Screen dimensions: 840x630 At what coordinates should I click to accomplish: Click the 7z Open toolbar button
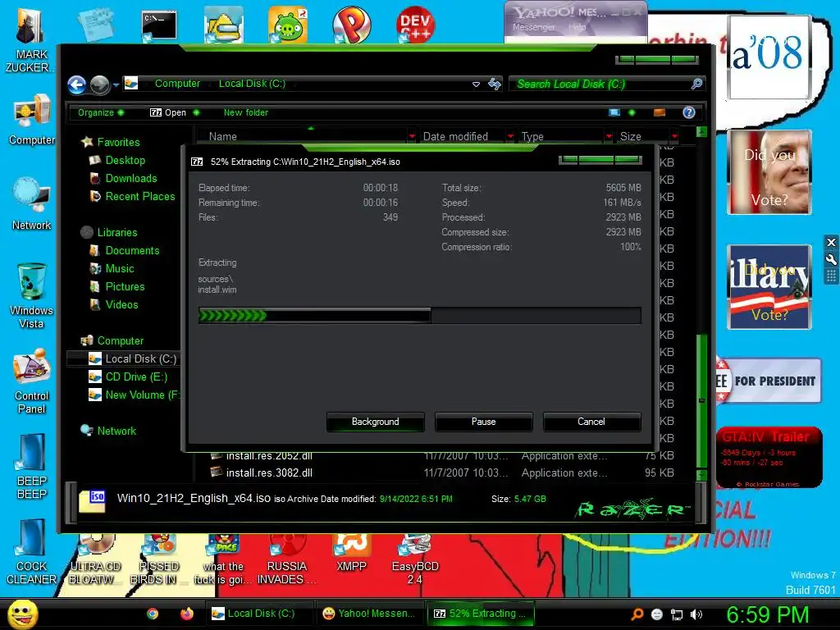168,112
